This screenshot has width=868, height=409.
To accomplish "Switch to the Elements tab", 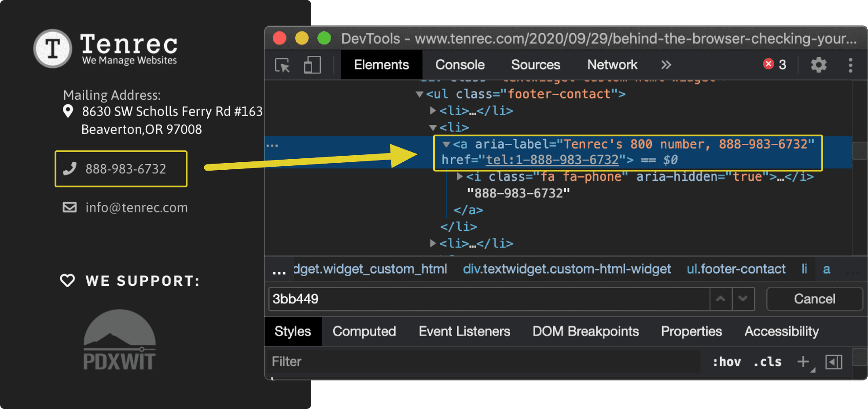I will (x=381, y=65).
